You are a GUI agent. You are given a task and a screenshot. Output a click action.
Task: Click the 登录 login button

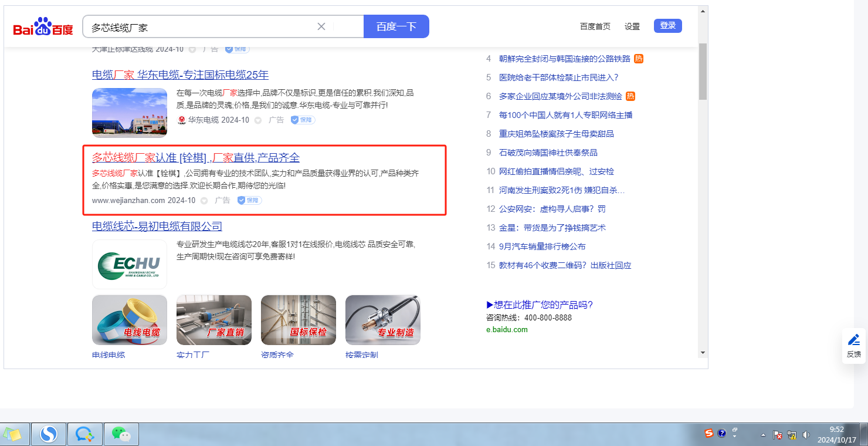click(x=667, y=26)
